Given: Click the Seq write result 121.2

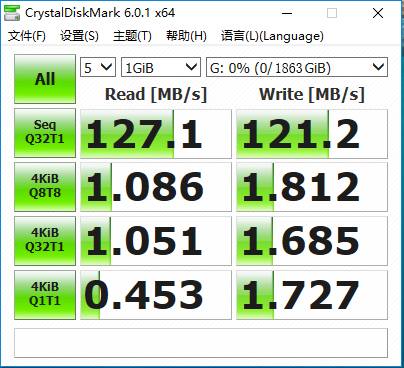Looking at the screenshot, I should [312, 134].
